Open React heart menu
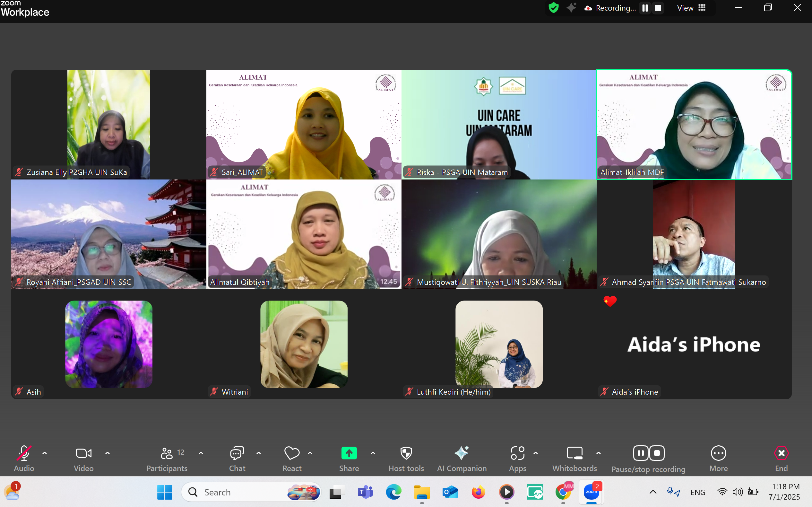812x507 pixels. (292, 459)
